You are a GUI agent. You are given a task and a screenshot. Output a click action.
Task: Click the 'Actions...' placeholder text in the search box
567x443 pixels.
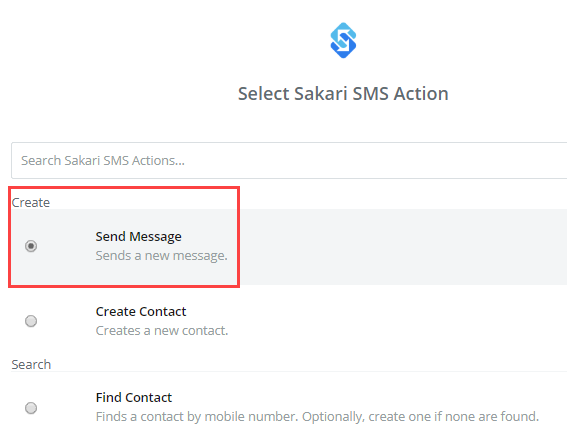(x=158, y=160)
